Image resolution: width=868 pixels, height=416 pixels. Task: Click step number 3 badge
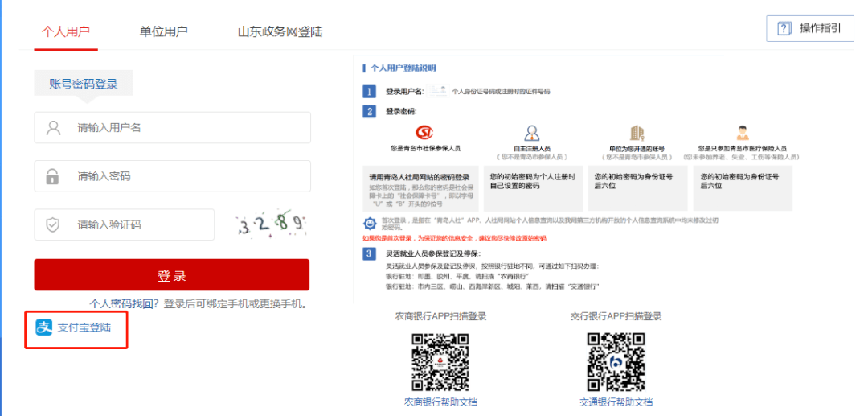click(x=370, y=253)
